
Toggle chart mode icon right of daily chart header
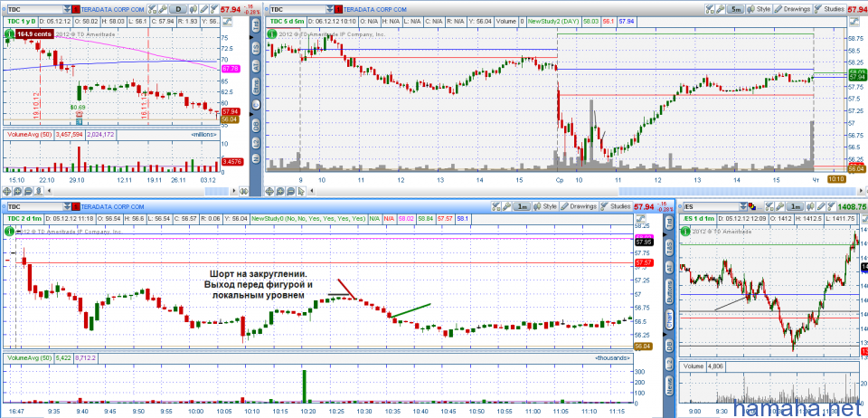tap(226, 22)
